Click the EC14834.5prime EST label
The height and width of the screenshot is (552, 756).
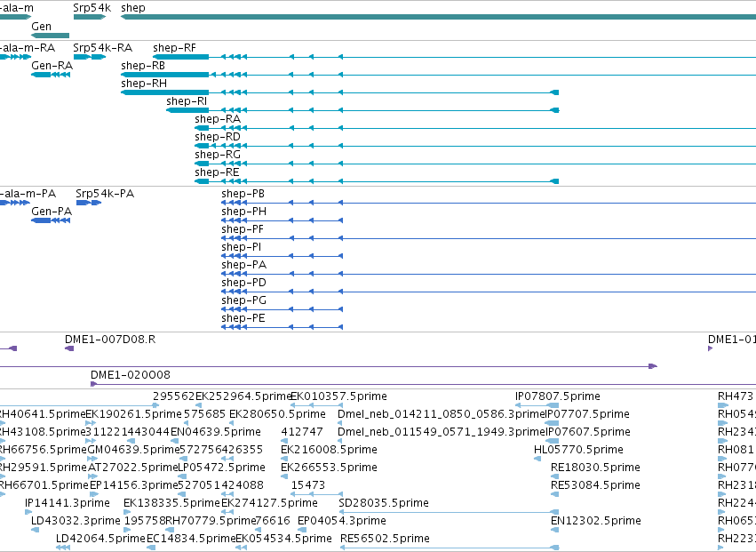[x=191, y=539]
